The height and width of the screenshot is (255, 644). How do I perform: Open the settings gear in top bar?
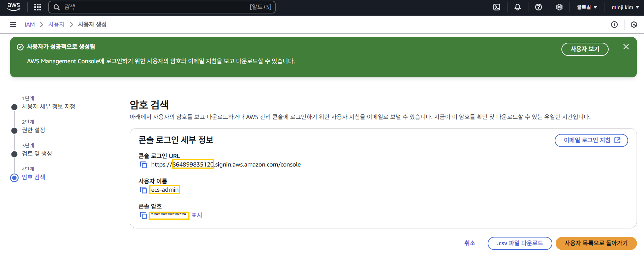coord(559,7)
